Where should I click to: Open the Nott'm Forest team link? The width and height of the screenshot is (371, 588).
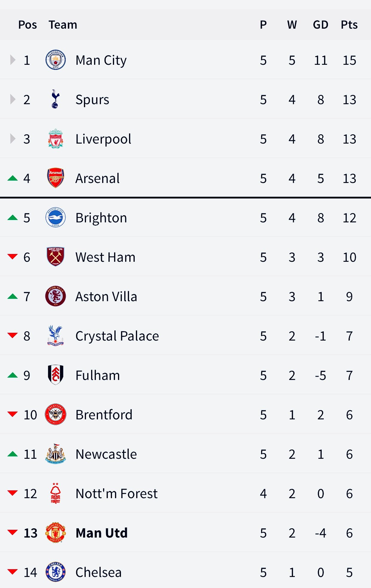point(116,493)
